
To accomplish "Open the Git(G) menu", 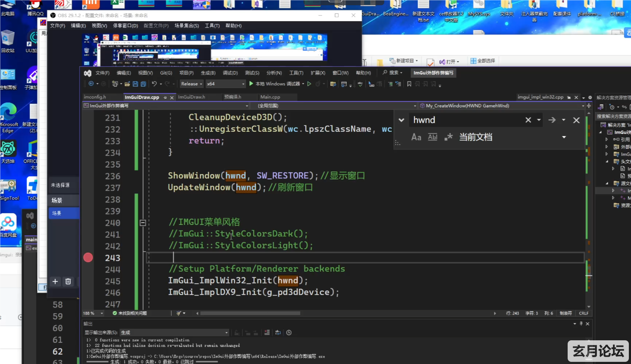I will 166,73.
